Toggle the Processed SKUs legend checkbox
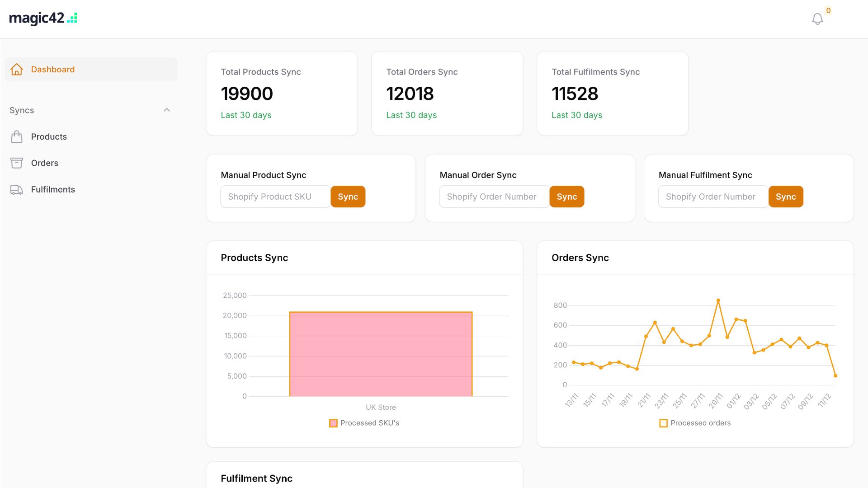Screen dimensions: 868x488 click(333, 423)
